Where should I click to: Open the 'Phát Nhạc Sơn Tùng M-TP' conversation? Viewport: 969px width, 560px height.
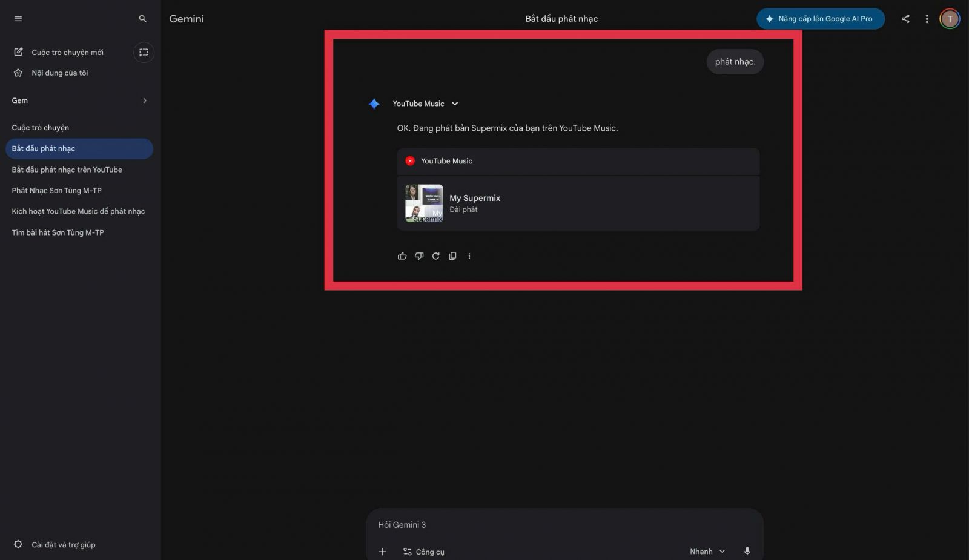56,191
